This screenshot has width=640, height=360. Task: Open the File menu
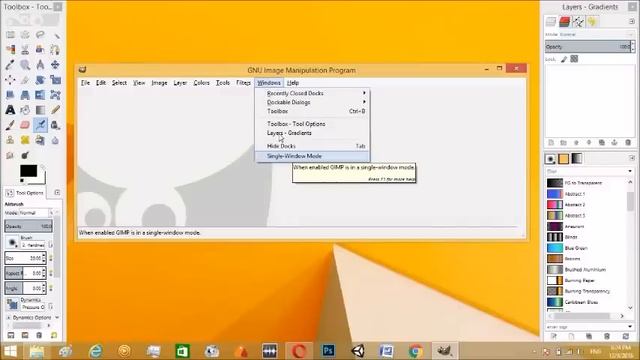(x=85, y=83)
